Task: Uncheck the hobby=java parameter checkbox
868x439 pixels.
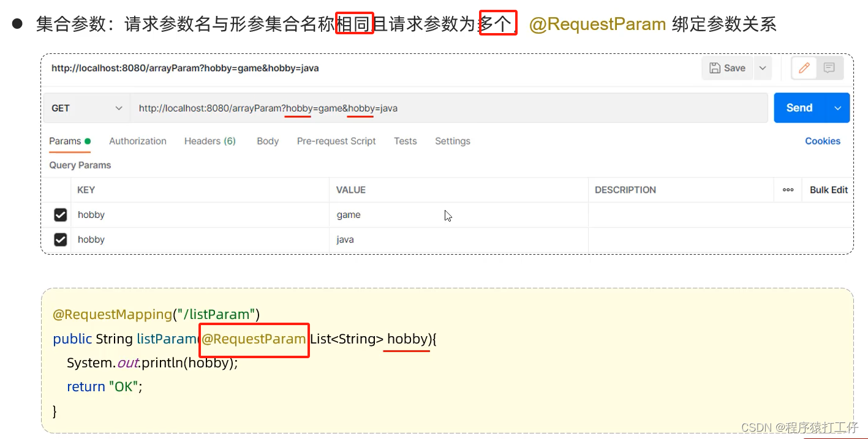Action: 60,239
